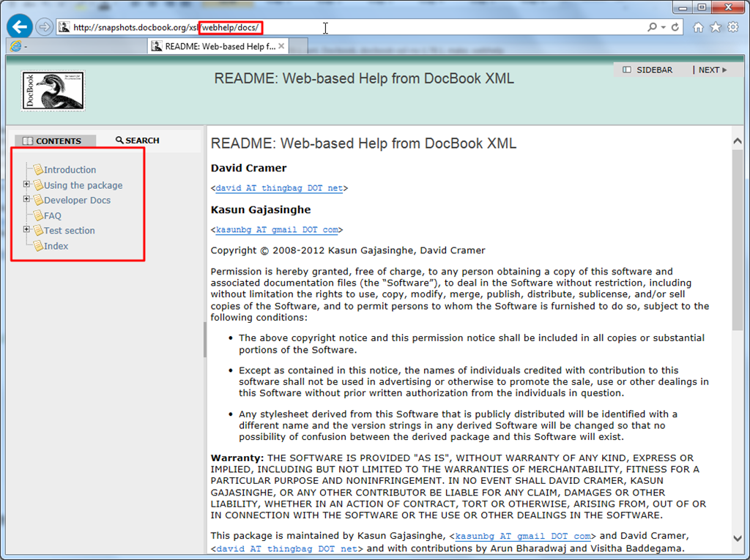Open the browser Home icon
The height and width of the screenshot is (560, 750).
click(x=698, y=27)
